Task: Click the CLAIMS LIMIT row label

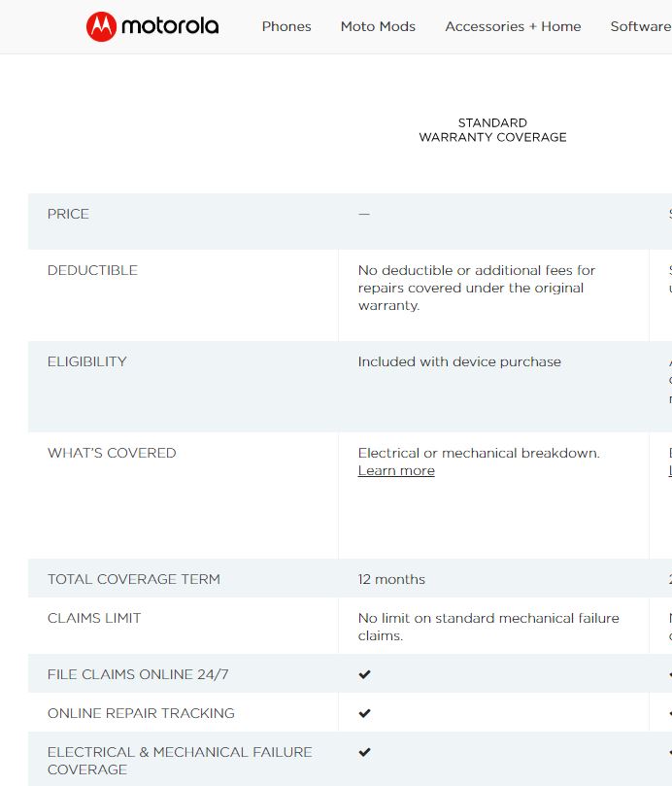Action: point(94,618)
